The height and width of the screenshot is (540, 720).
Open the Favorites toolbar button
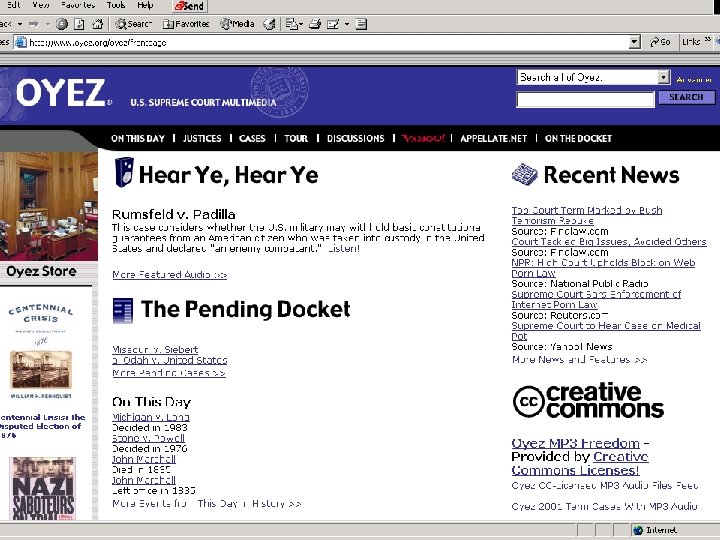(186, 24)
